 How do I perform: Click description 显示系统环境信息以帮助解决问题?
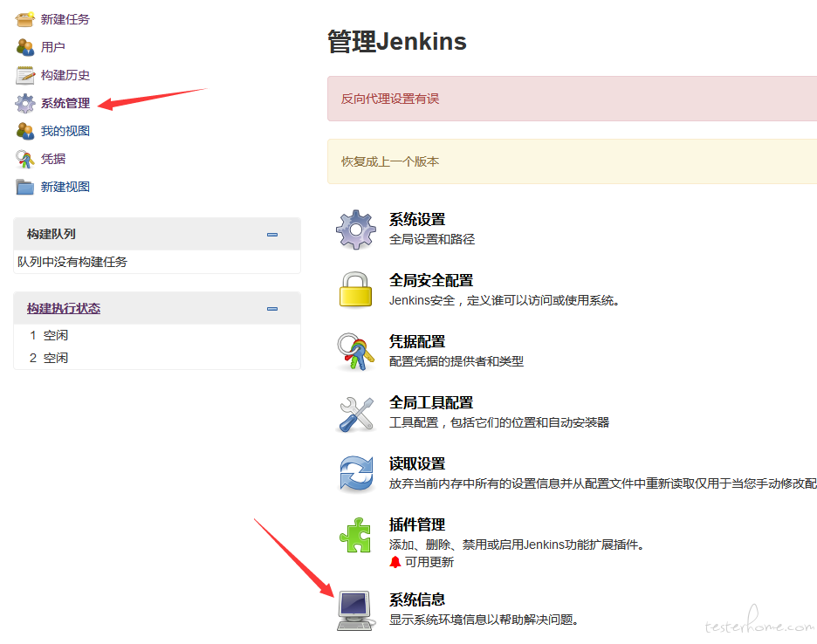coord(484,620)
